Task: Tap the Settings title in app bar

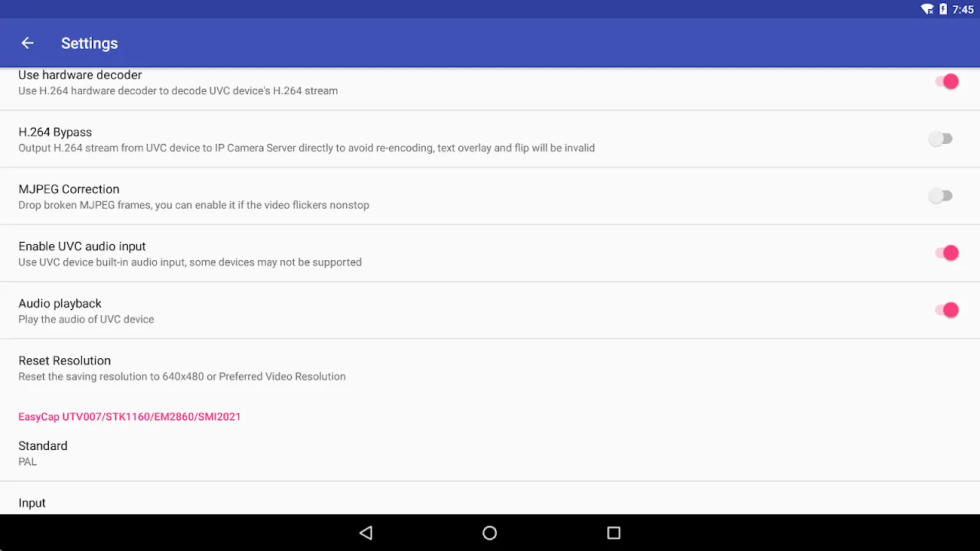Action: [90, 44]
